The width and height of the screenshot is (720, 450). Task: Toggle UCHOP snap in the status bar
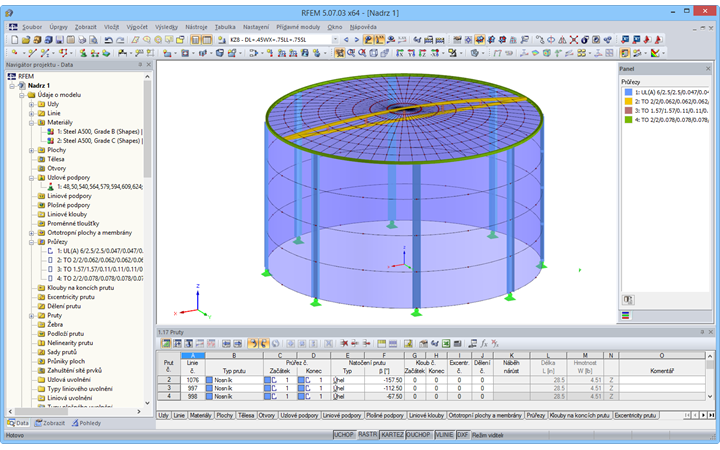pyautogui.click(x=344, y=434)
